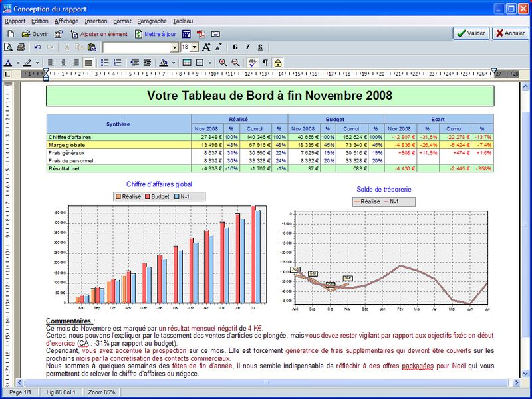
Task: Toggle underline (S) formatting
Action: tap(260, 47)
